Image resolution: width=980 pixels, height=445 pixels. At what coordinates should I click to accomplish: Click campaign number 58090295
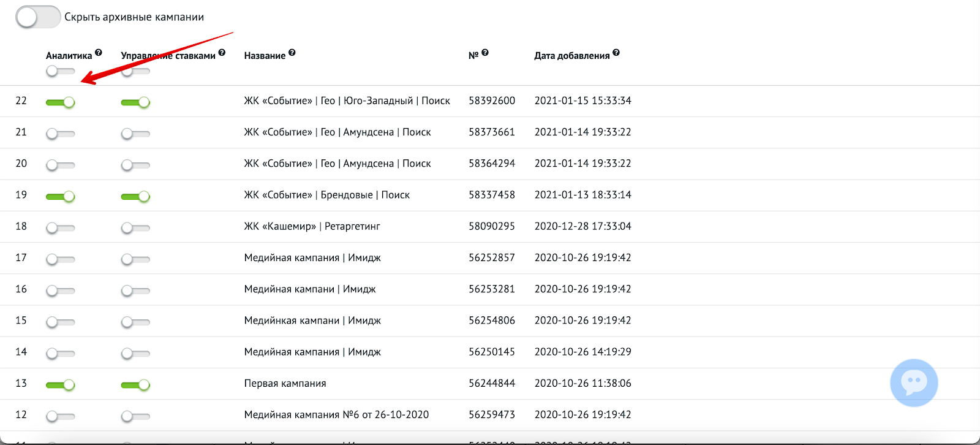coord(492,226)
